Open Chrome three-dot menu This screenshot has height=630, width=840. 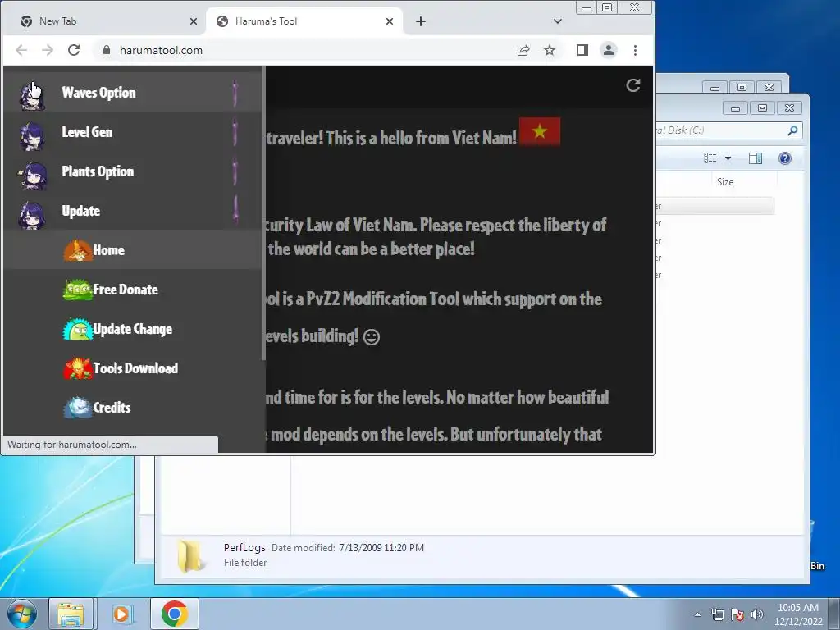click(x=636, y=50)
